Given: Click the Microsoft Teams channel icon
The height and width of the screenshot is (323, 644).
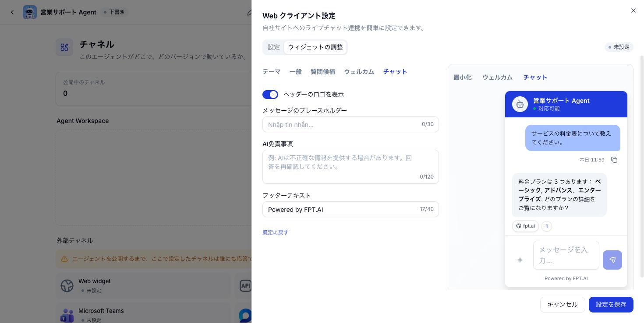Looking at the screenshot, I should pyautogui.click(x=67, y=315).
